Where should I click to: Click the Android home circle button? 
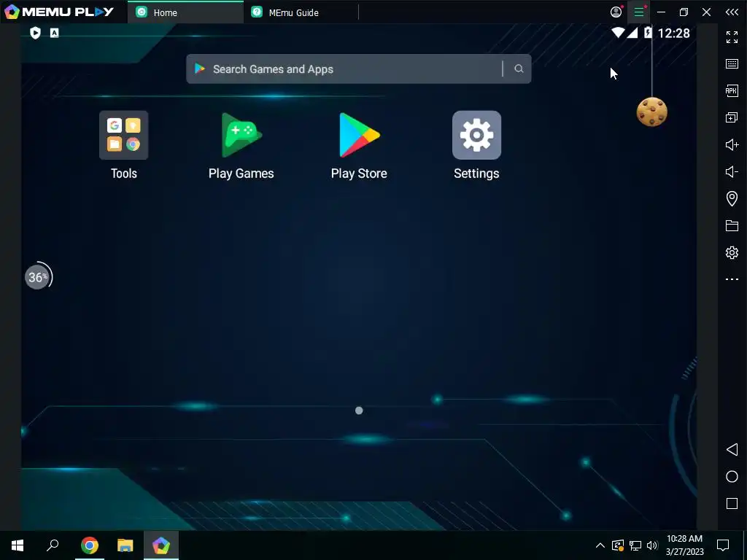pyautogui.click(x=732, y=477)
